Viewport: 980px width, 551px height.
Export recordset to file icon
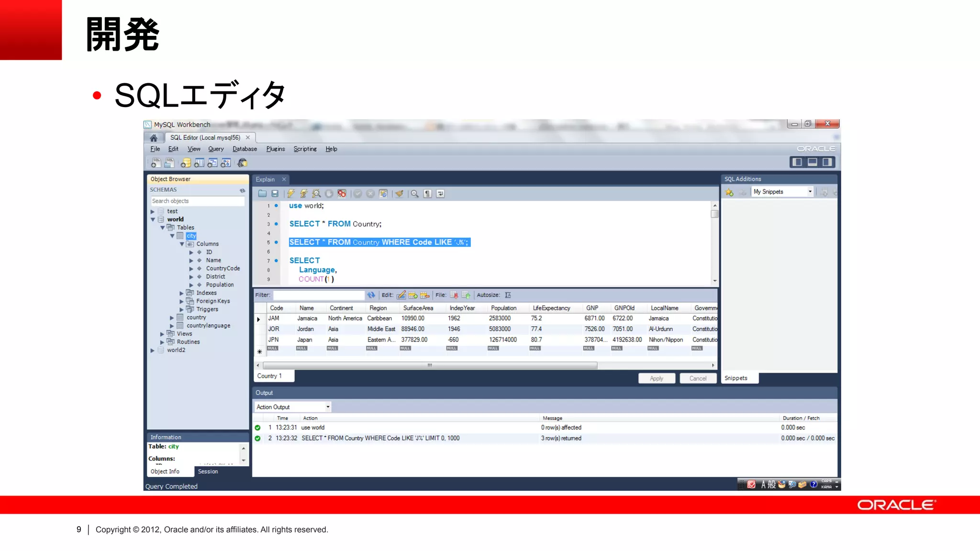(454, 295)
